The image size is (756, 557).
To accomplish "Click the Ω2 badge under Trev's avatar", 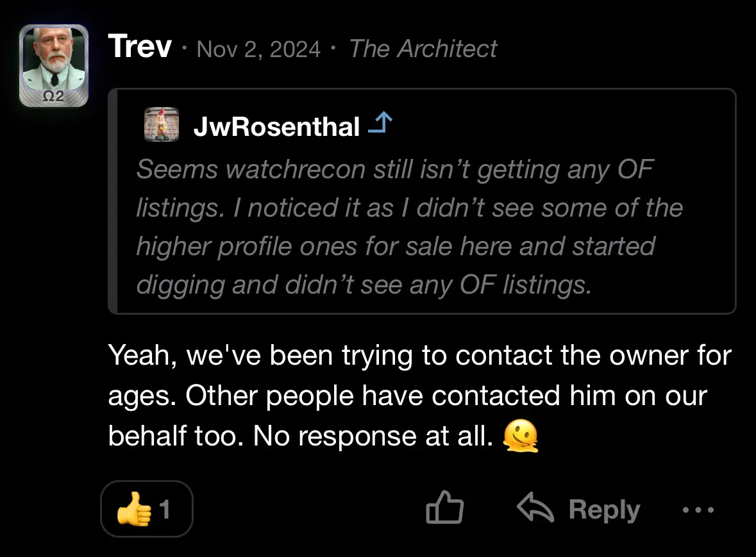I will [x=54, y=97].
